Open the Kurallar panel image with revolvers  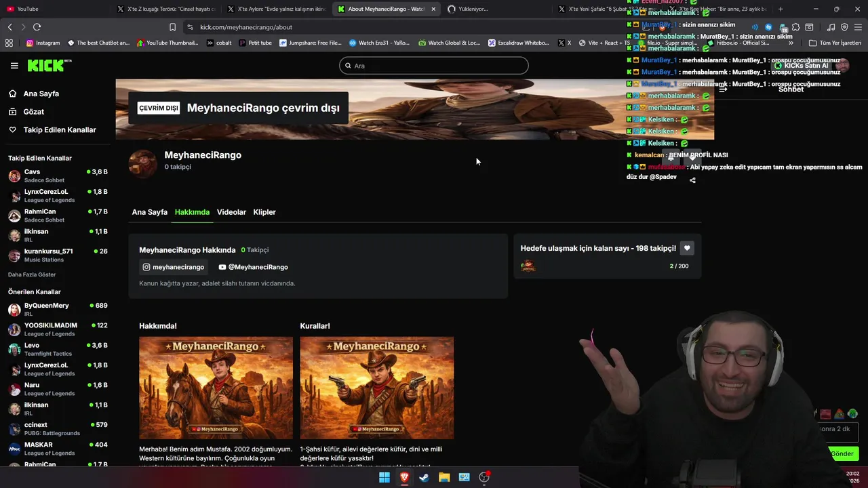click(x=377, y=388)
